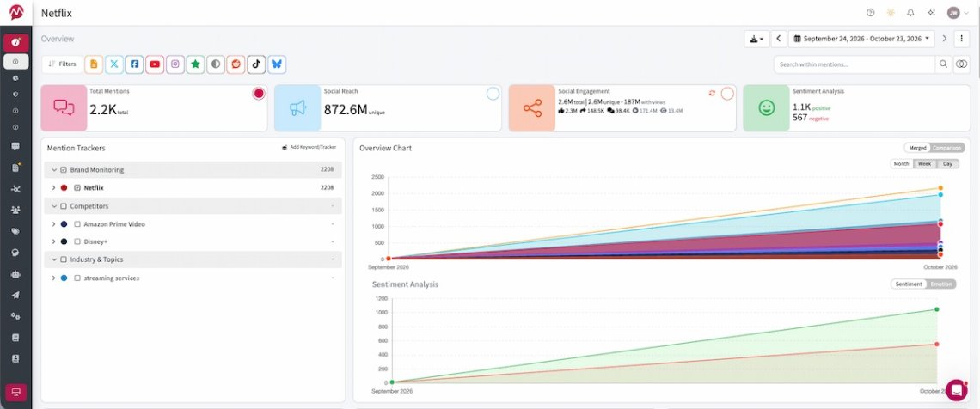Collapse the Industry & Topics group
The image size is (980, 409).
click(x=54, y=259)
